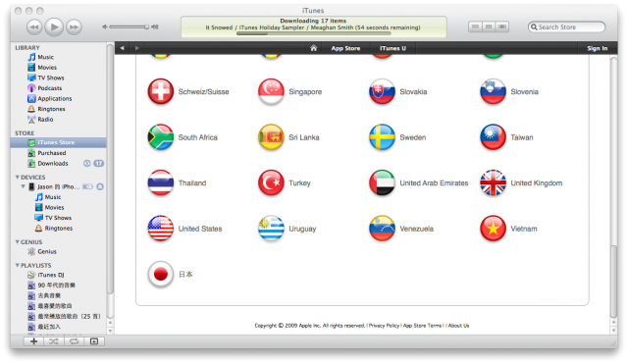The height and width of the screenshot is (364, 628).
Task: Collapse Jason's iPhone device tree
Action: (23, 186)
